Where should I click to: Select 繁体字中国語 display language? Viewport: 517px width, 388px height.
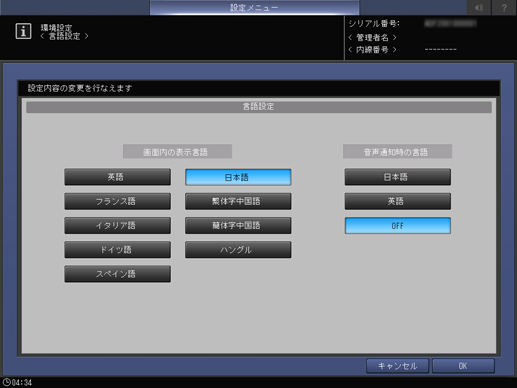coord(238,201)
